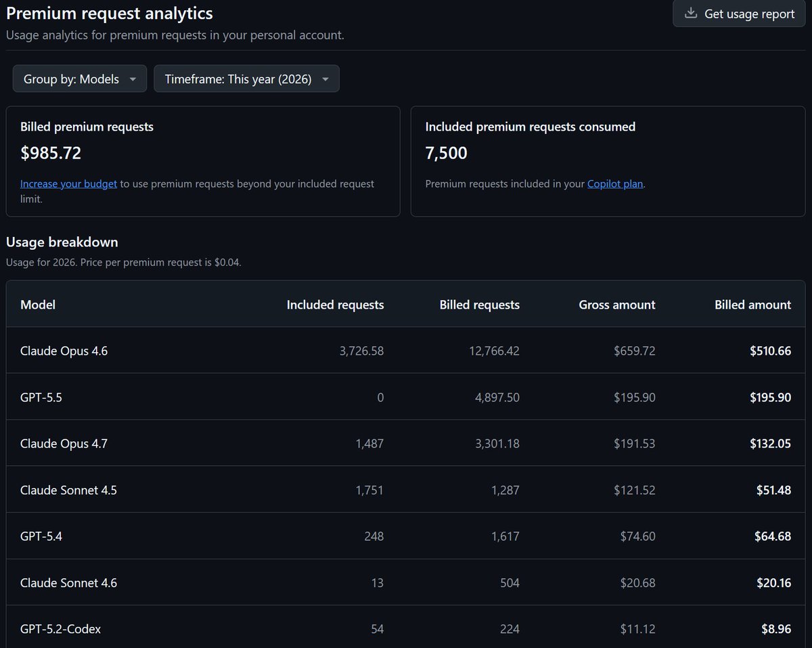Click the Billed amount column header

752,305
